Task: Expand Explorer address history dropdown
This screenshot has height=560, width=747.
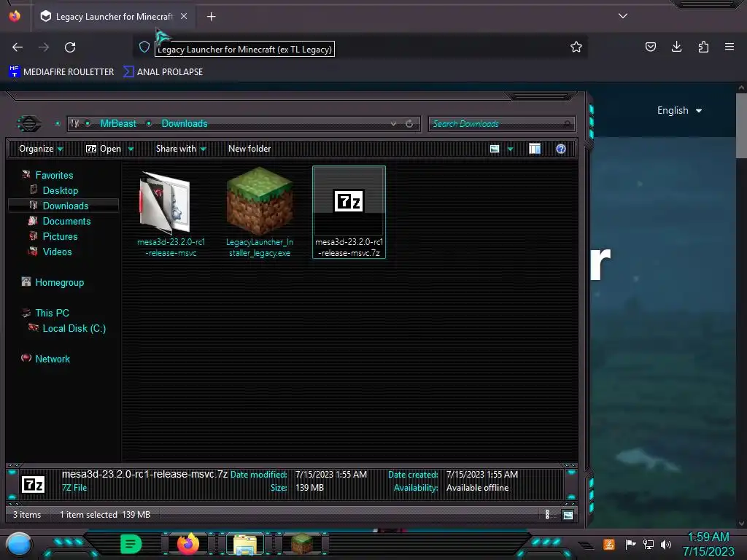Action: pyautogui.click(x=393, y=124)
